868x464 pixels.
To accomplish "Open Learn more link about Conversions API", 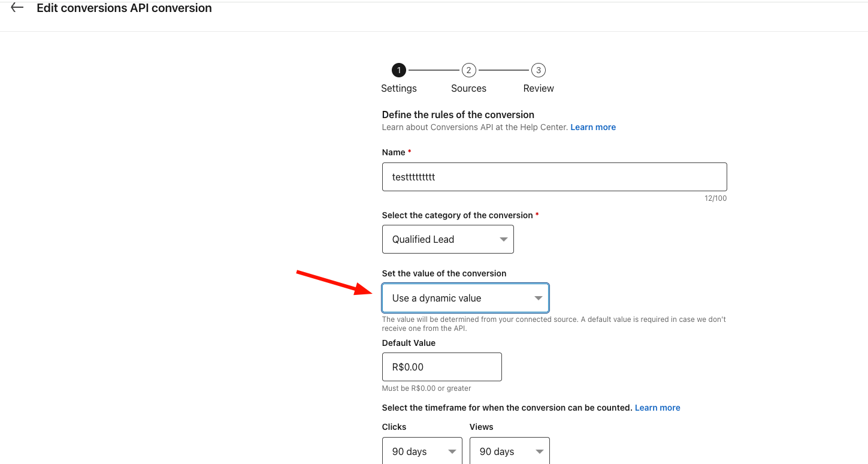I will click(593, 127).
